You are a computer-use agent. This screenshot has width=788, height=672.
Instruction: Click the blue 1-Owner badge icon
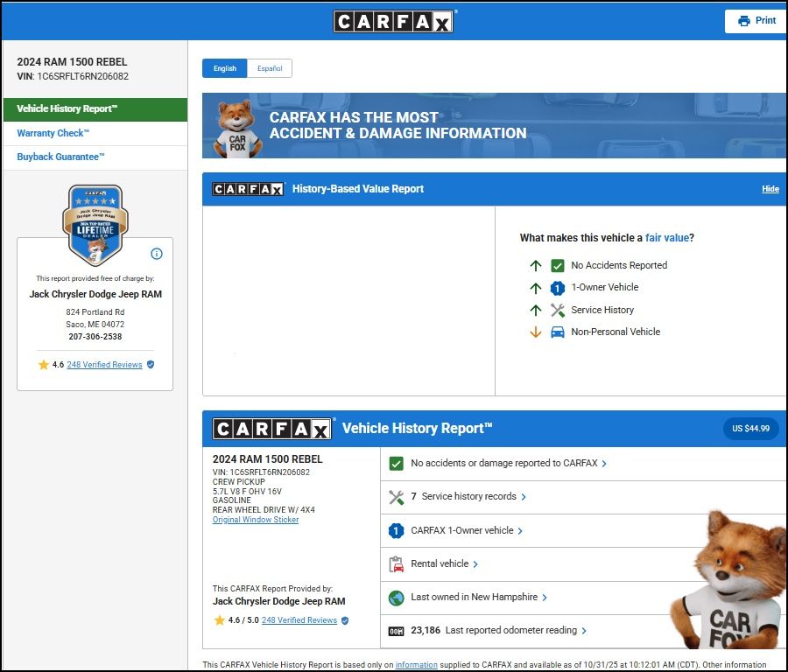(x=396, y=530)
